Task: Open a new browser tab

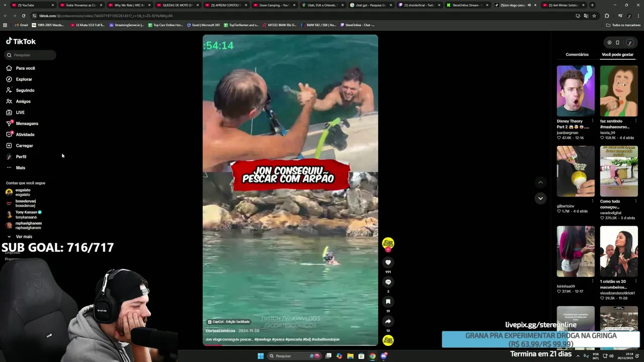Action: (x=592, y=5)
